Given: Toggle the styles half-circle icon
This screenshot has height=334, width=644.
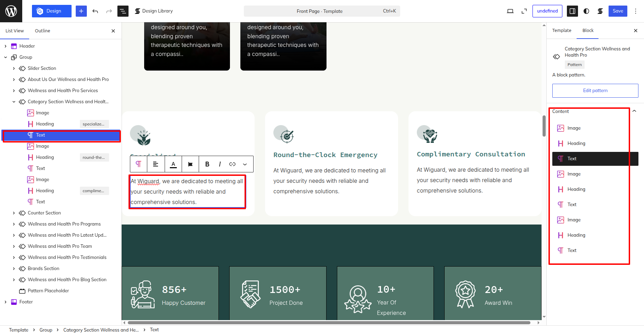Looking at the screenshot, I should pyautogui.click(x=586, y=11).
